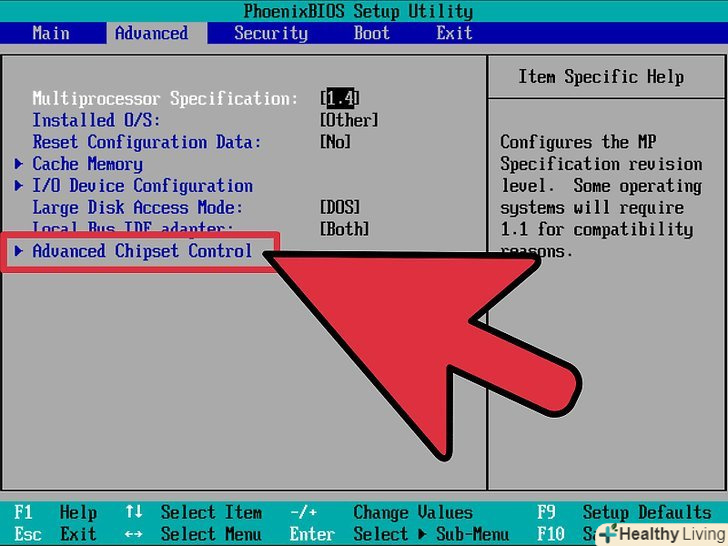
Task: Click the up-down arrows Select Item hint
Action: [x=194, y=513]
